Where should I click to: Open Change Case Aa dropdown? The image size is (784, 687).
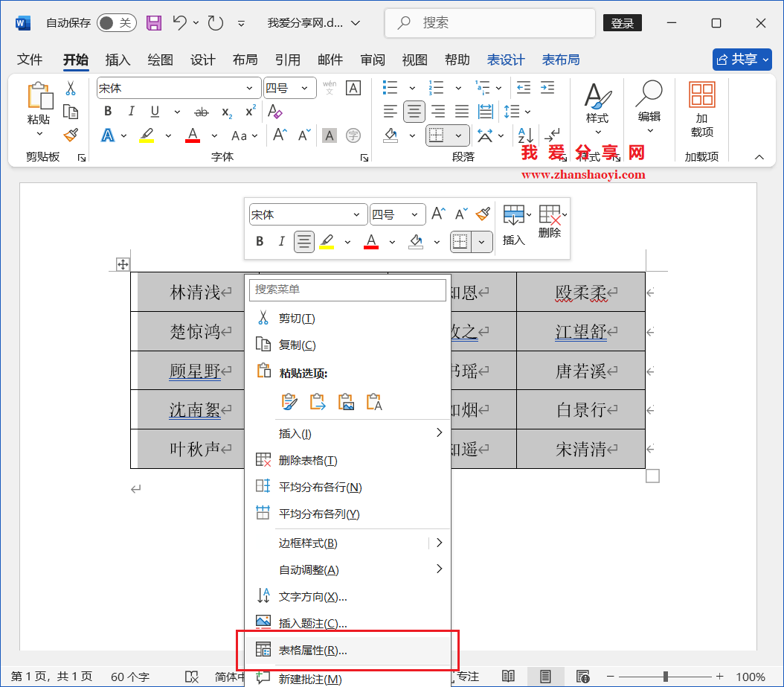point(245,136)
